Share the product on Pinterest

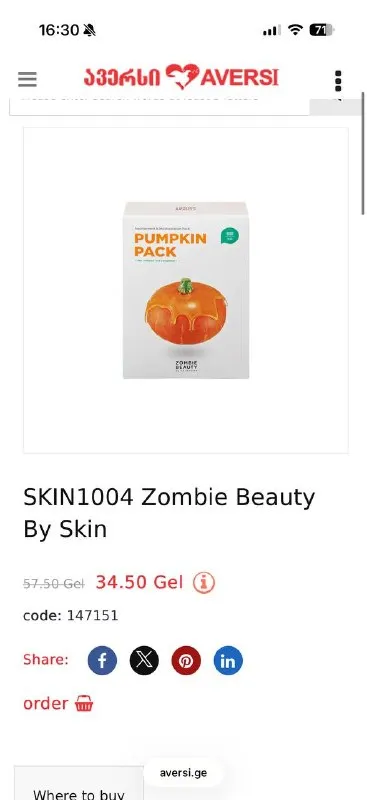186,661
